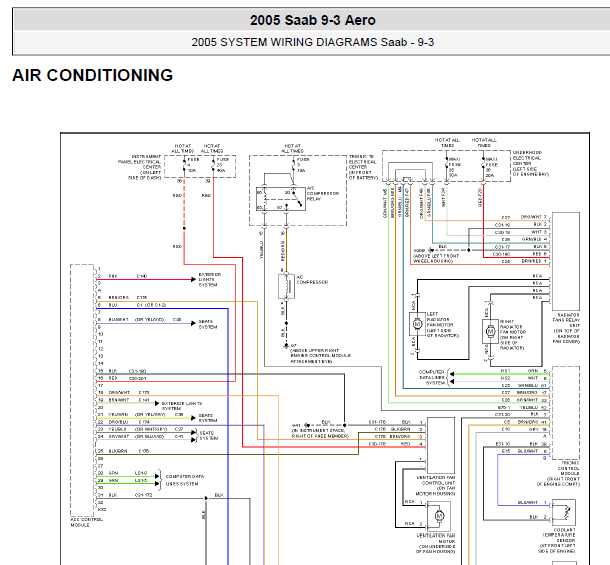The image size is (610, 565).
Task: Click arrowhead on pin 8 wire to seats system
Action: pyautogui.click(x=193, y=323)
